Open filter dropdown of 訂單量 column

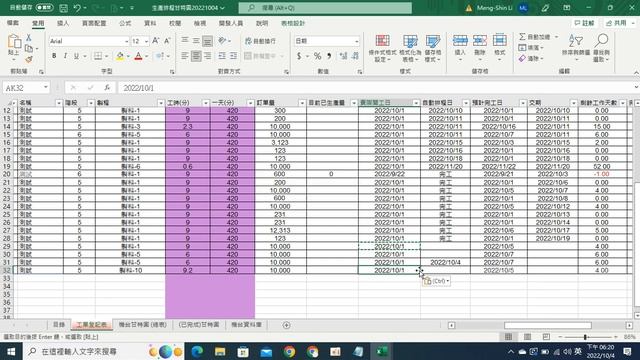tap(302, 103)
